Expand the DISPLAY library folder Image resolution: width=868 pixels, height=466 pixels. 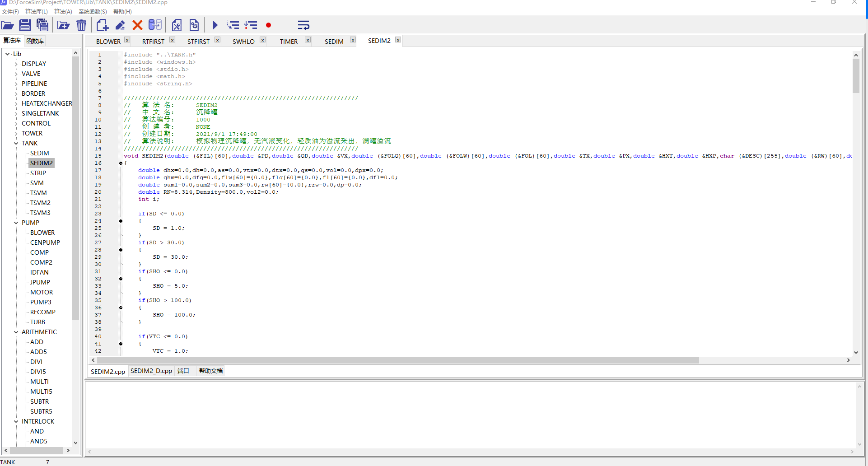click(x=16, y=64)
